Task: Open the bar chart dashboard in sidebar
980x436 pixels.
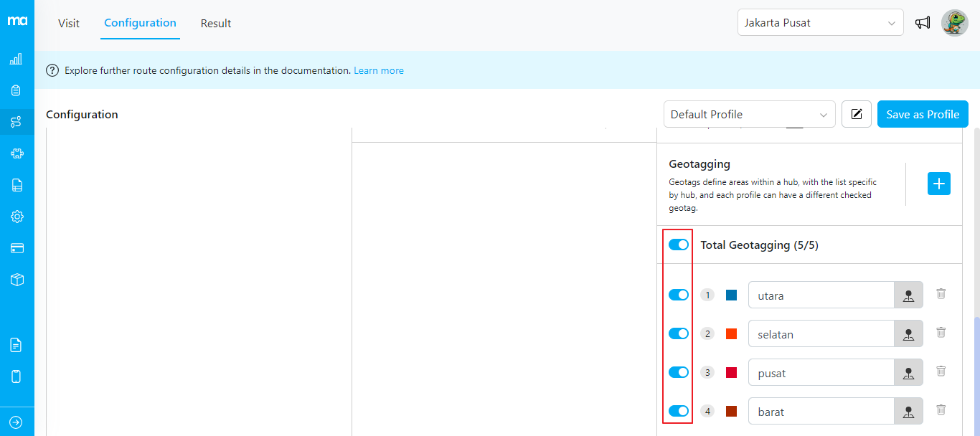Action: click(x=17, y=59)
